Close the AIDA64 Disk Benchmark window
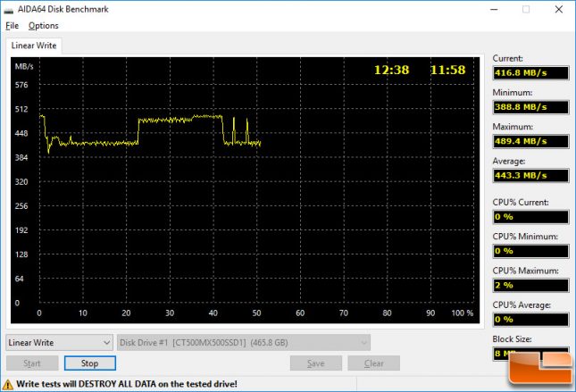576x392 pixels. click(559, 10)
